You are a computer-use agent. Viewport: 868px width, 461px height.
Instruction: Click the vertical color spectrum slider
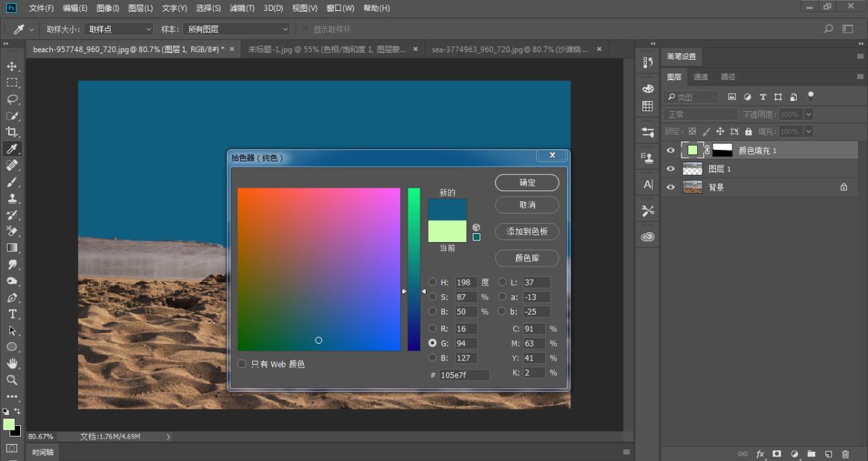tap(414, 269)
